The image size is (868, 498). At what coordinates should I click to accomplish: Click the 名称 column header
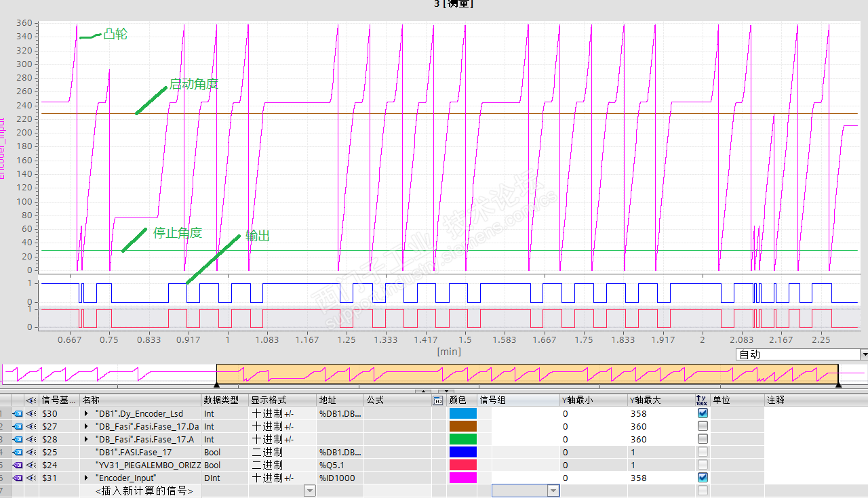141,400
